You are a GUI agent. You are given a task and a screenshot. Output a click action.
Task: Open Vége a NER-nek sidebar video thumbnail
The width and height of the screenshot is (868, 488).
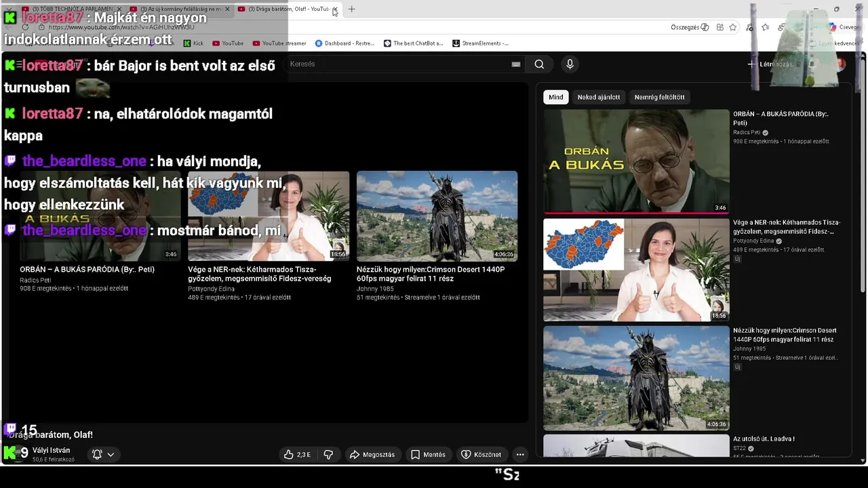point(636,270)
